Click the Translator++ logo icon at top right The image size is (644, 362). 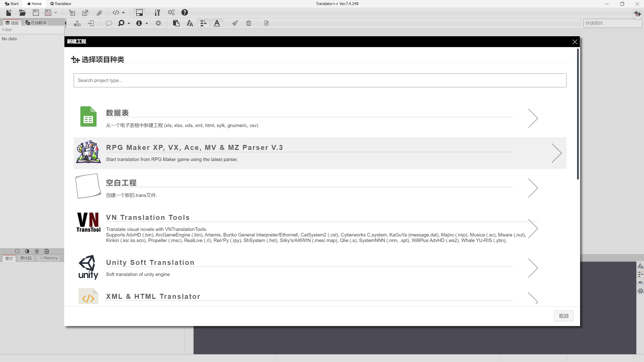(x=637, y=14)
